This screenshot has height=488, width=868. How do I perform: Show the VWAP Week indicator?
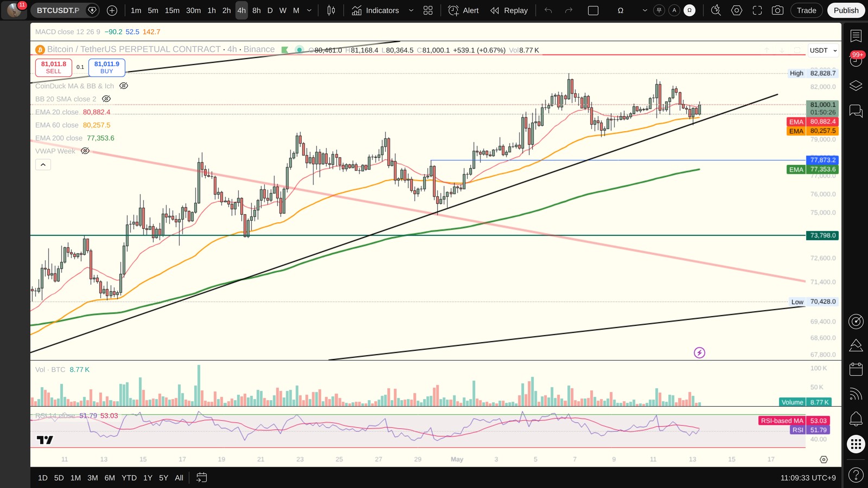tap(85, 151)
